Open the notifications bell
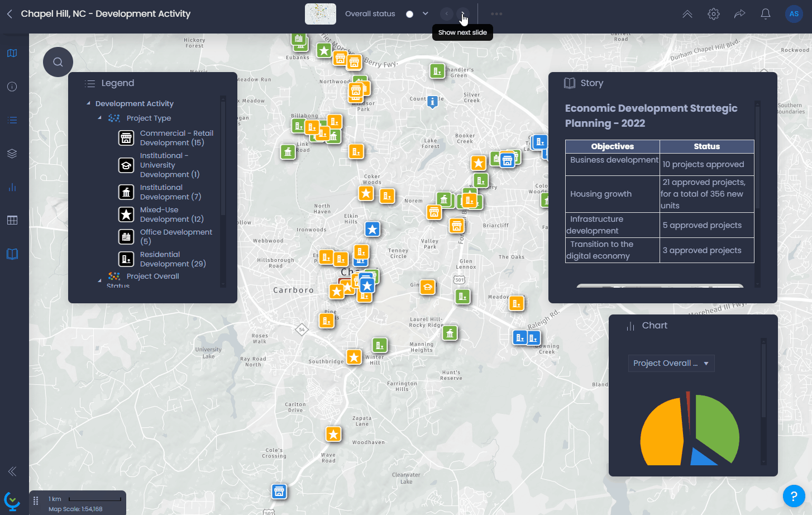The height and width of the screenshot is (515, 812). point(766,14)
